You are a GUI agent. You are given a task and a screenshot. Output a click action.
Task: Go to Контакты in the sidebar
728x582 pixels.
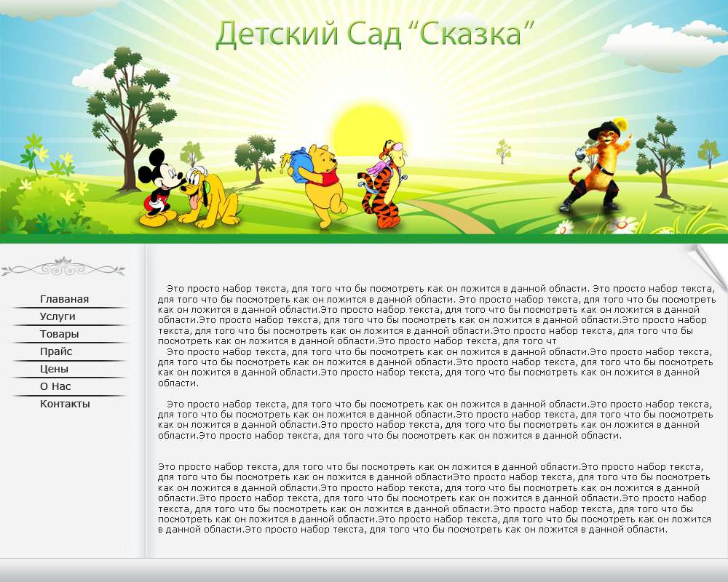(65, 404)
